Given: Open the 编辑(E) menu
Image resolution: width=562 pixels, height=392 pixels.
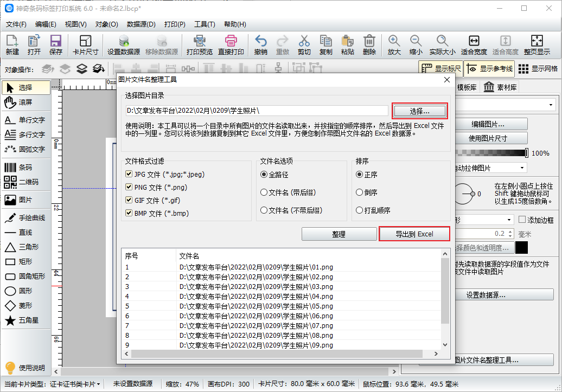Looking at the screenshot, I should pos(46,24).
